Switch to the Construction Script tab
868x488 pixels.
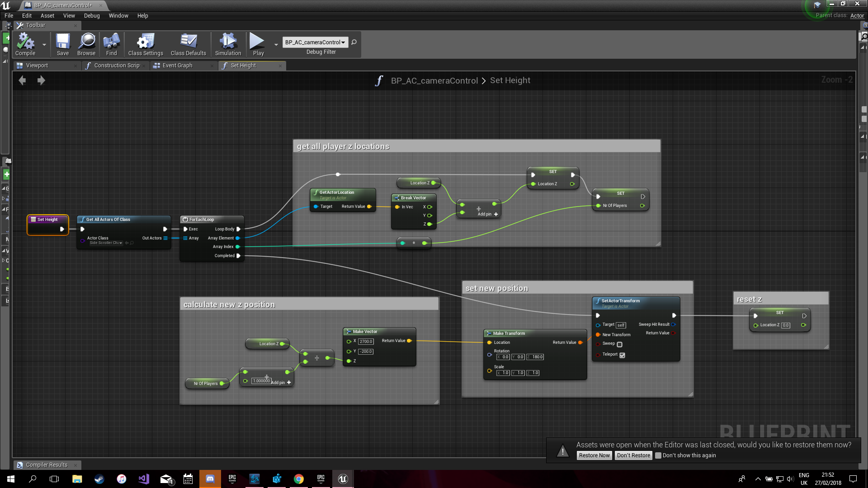117,66
